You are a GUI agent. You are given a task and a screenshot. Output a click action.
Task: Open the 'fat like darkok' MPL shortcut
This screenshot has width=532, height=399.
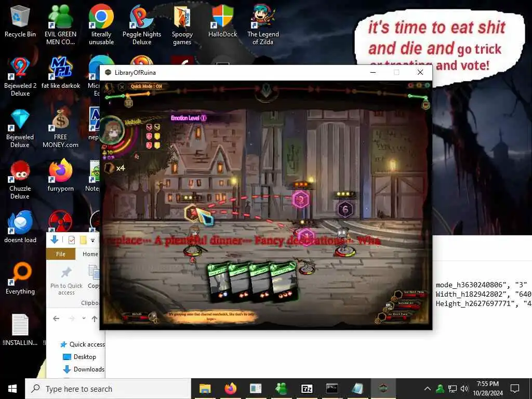[60, 73]
